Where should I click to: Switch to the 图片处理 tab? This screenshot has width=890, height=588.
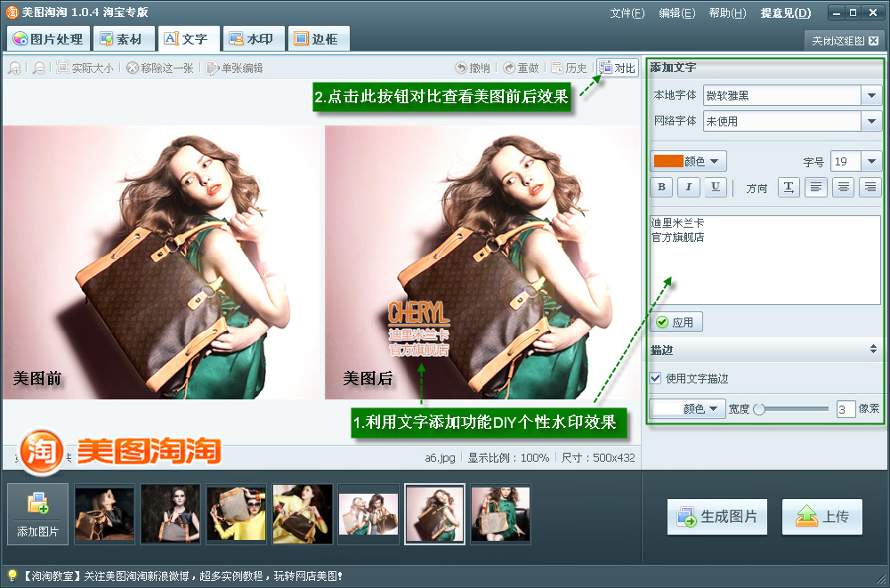coord(49,38)
